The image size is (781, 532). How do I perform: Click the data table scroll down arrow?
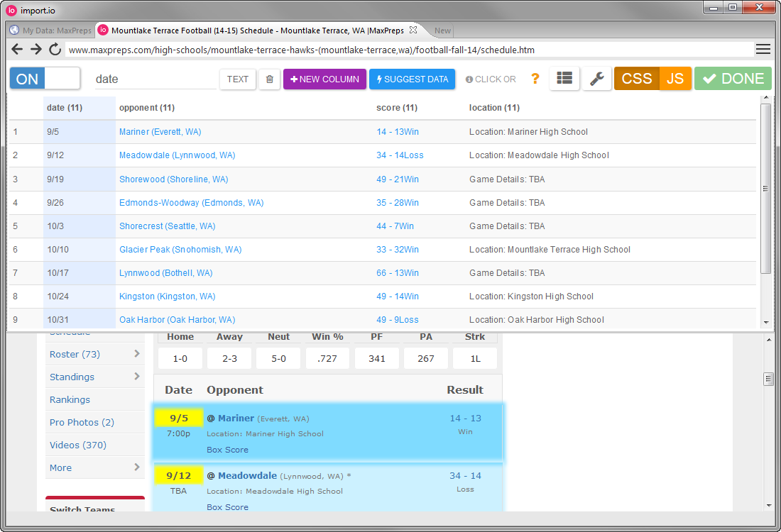[x=765, y=323]
